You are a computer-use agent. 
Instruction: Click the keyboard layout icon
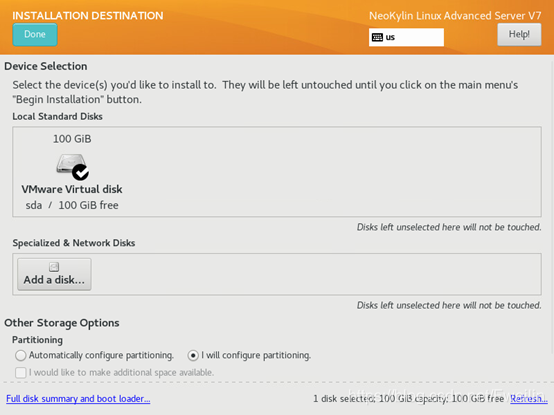[377, 37]
